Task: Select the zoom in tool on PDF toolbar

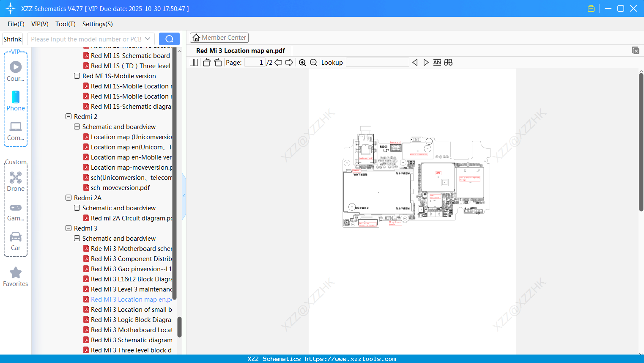Action: point(302,62)
